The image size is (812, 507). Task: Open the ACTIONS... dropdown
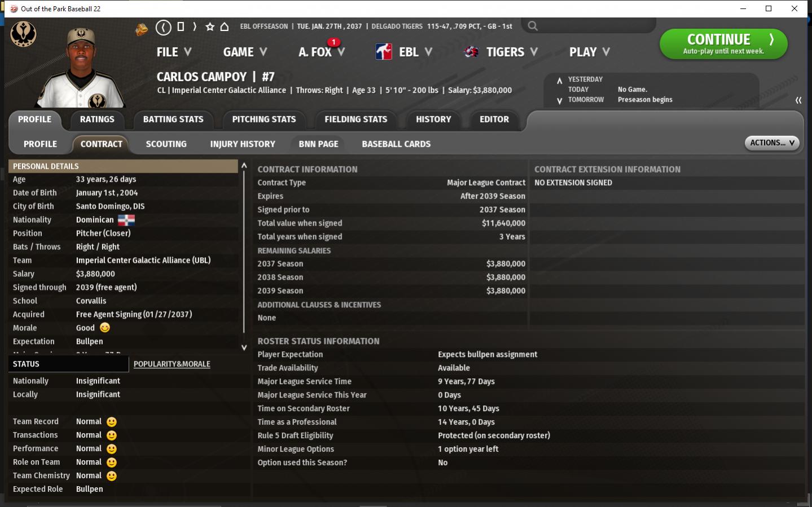[x=771, y=143]
